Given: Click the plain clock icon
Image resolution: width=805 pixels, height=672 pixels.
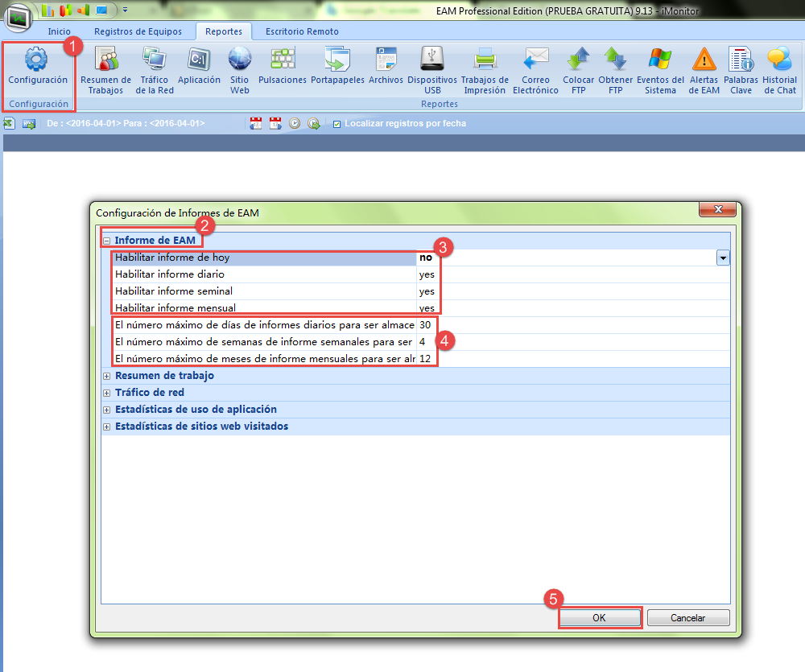Looking at the screenshot, I should (295, 123).
